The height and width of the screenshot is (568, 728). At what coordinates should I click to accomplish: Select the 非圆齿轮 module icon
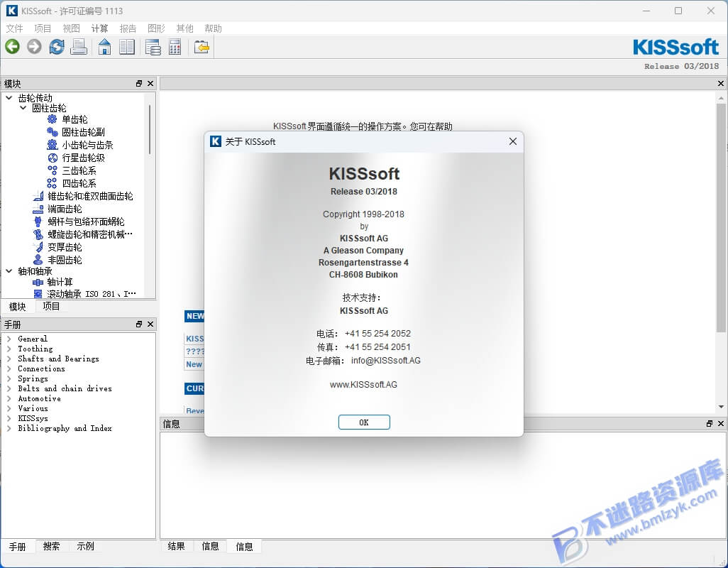(38, 260)
